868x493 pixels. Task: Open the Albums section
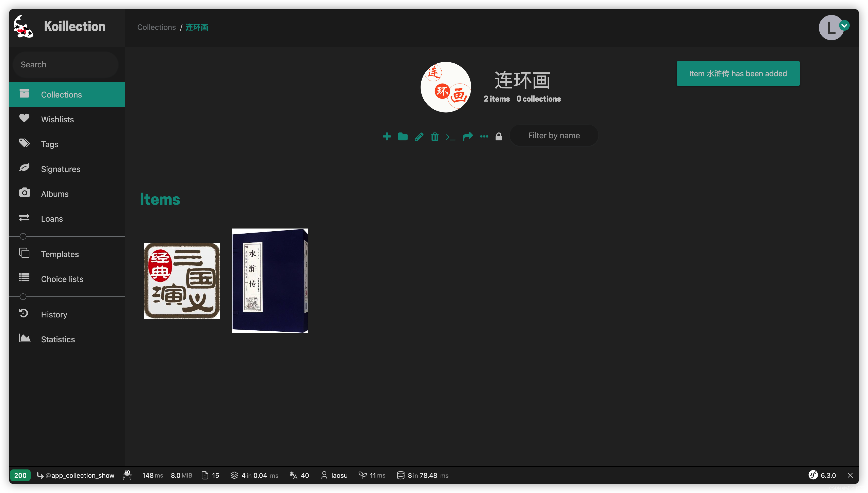coord(54,194)
